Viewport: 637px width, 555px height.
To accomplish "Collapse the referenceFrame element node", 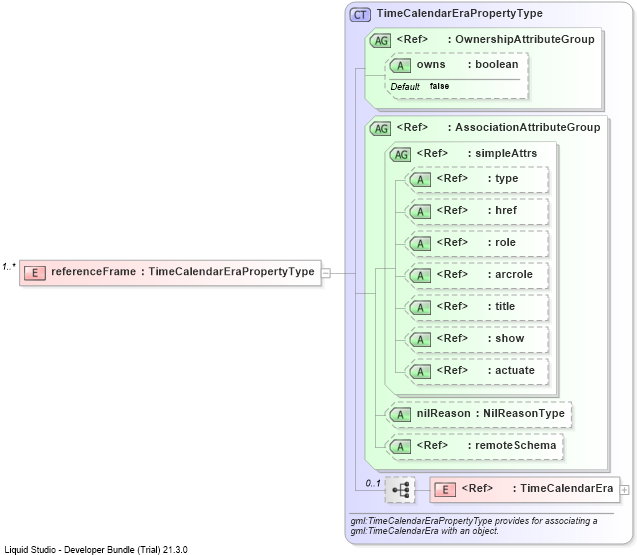I will point(326,273).
